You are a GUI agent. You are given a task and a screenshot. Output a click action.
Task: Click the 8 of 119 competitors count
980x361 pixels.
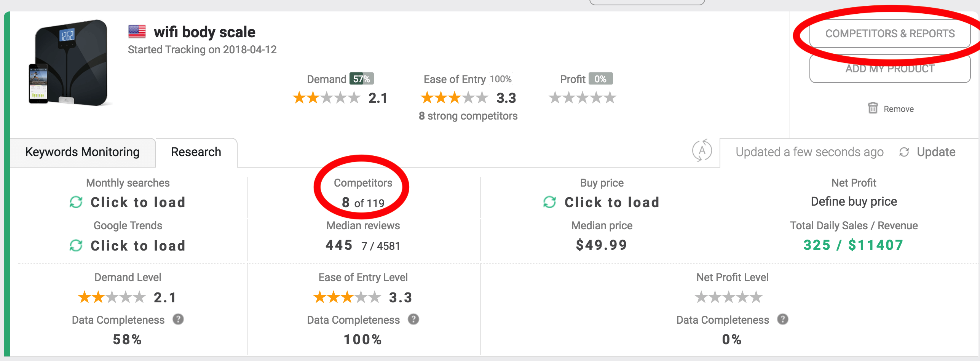[363, 203]
